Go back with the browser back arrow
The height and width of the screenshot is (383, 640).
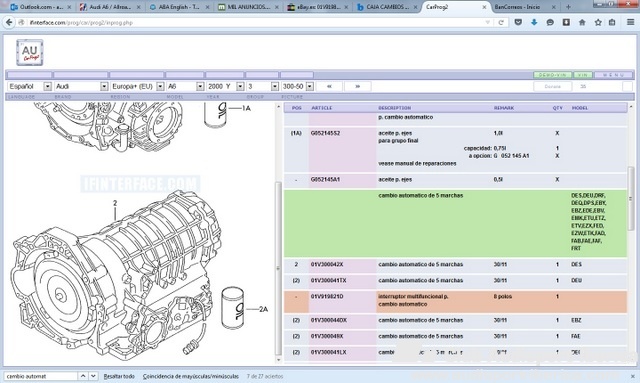[9, 22]
